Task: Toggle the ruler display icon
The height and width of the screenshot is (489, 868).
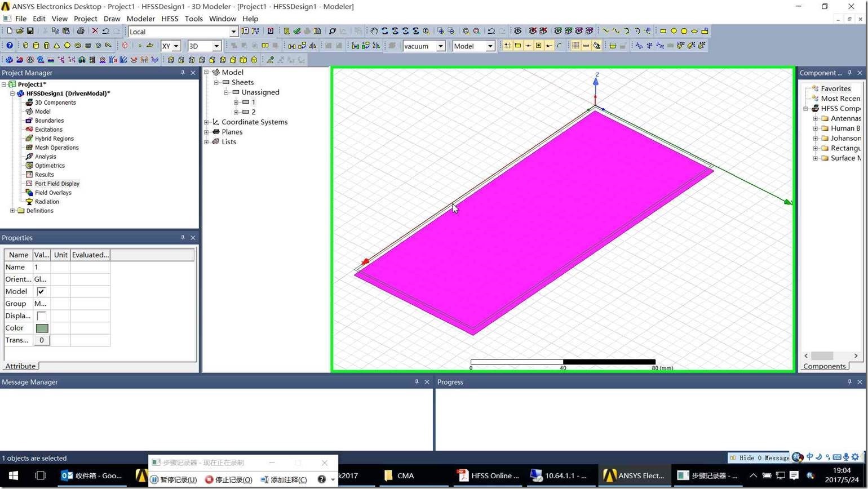Action: point(586,46)
